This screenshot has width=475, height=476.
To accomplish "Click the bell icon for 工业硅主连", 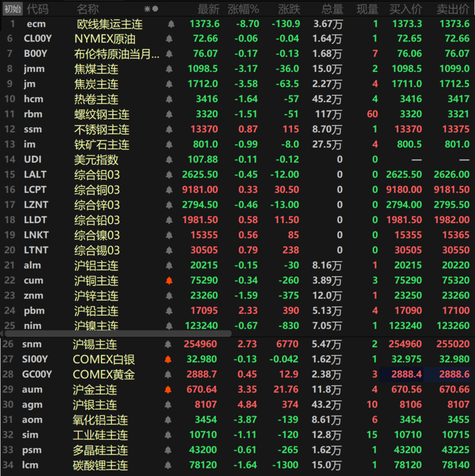I will click(x=167, y=435).
